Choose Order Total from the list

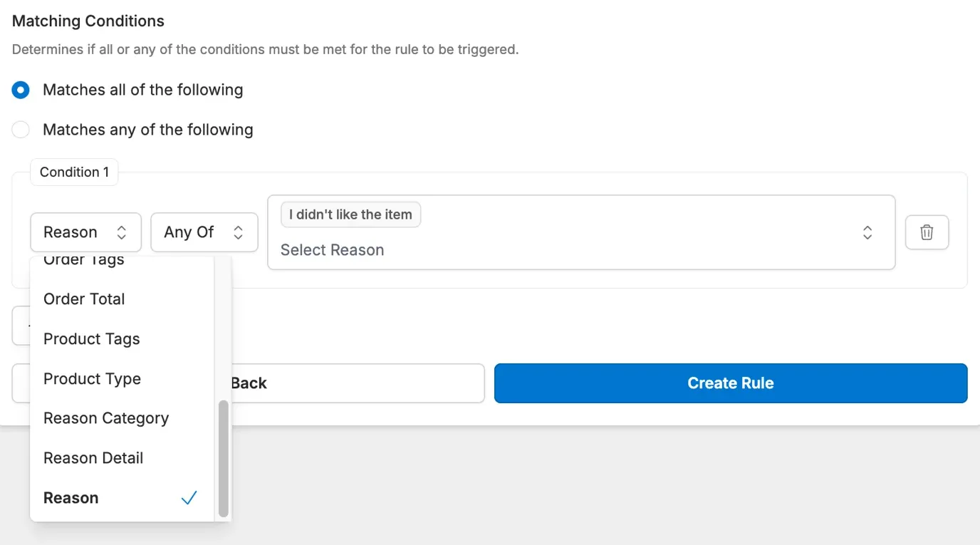tap(83, 299)
